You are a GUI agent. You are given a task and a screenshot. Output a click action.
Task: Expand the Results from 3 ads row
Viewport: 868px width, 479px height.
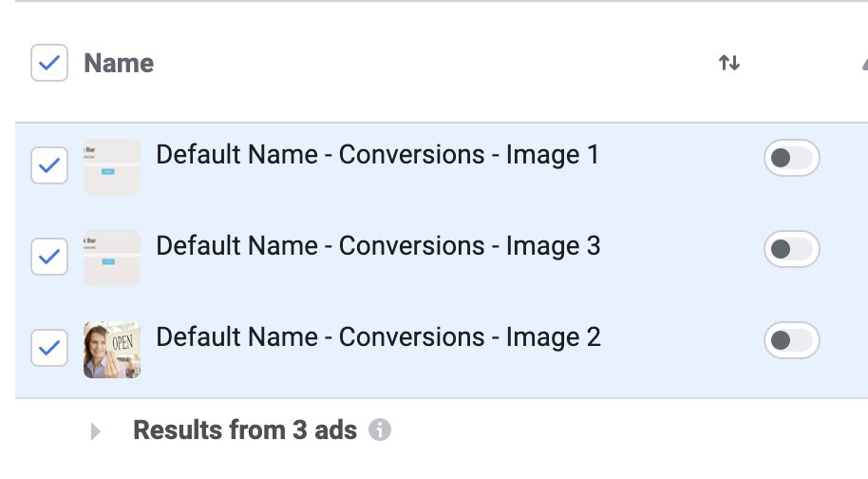pyautogui.click(x=95, y=431)
